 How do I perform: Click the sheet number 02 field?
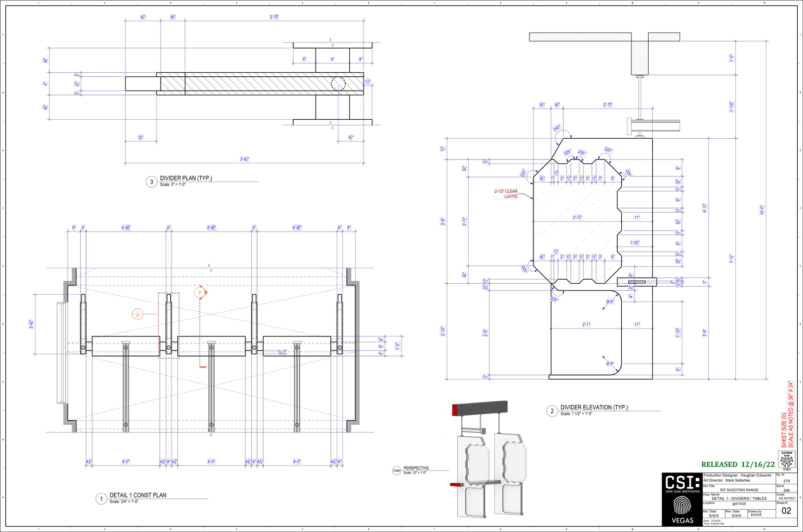coord(786,511)
